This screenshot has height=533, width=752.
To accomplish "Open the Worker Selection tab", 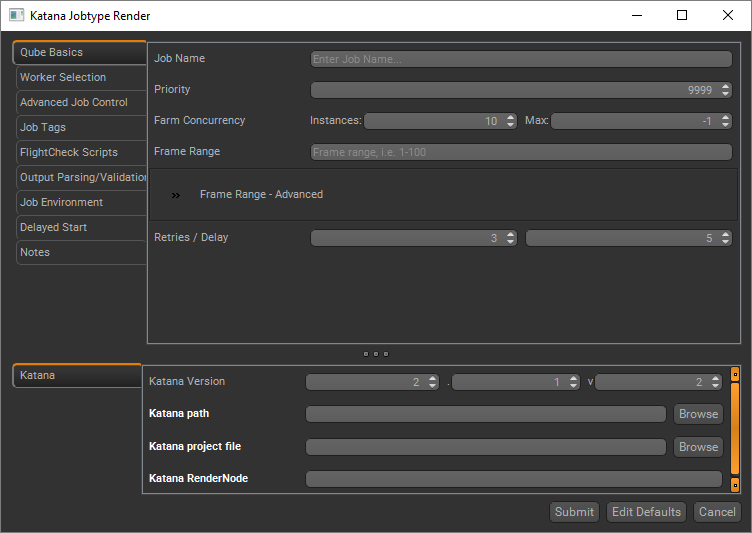I will pyautogui.click(x=82, y=77).
